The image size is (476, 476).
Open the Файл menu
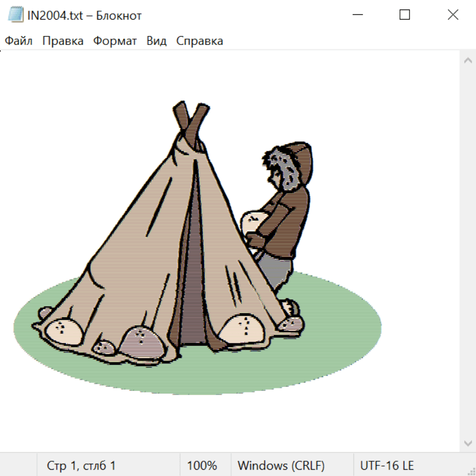(x=19, y=41)
